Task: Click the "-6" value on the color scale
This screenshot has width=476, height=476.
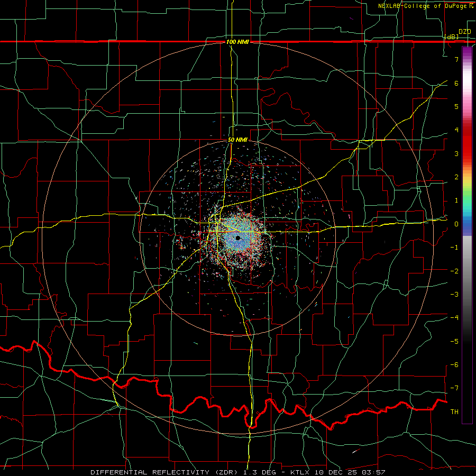Action: coord(454,365)
